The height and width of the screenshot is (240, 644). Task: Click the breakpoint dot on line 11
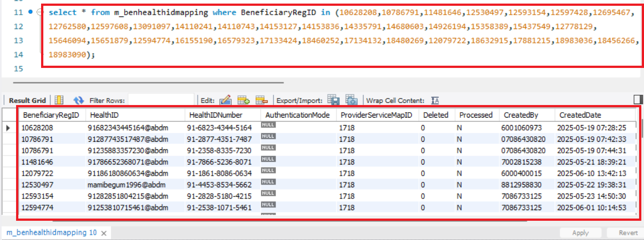click(30, 12)
